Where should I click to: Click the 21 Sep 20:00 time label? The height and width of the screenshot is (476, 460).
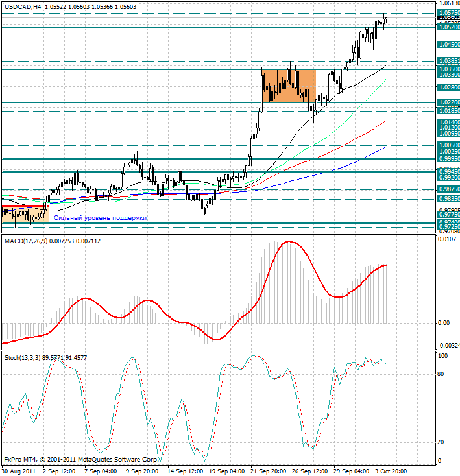point(268,471)
